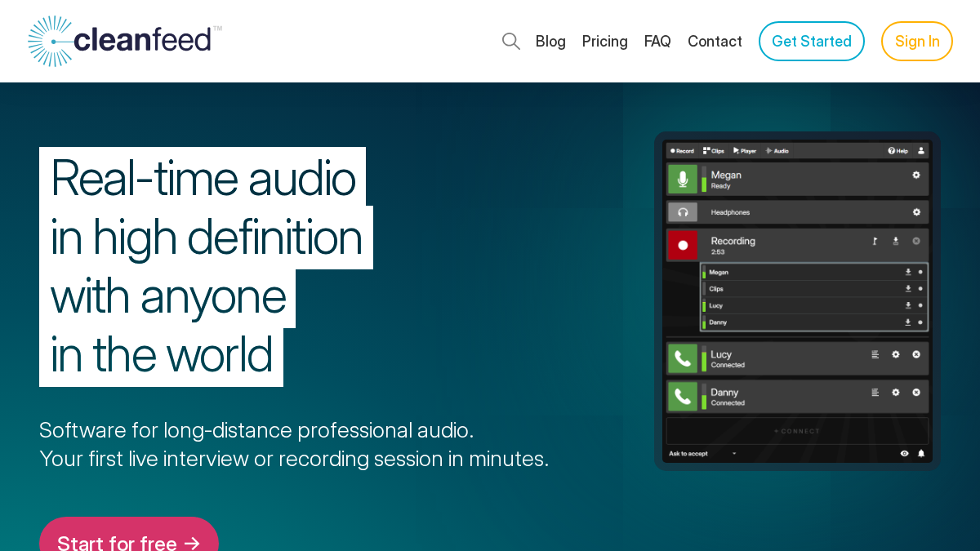Open the Record menu in the app
Screen dimensions: 980x551
point(682,151)
